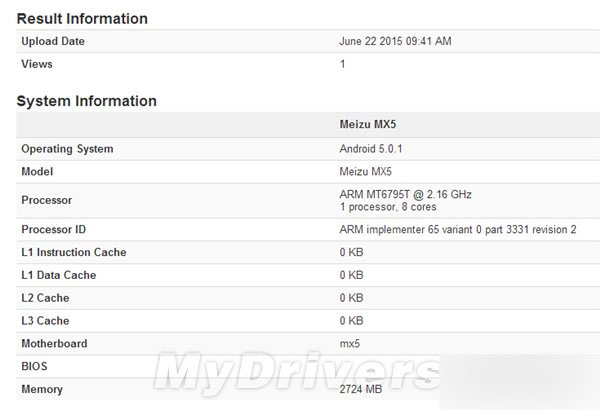The image size is (600, 410).
Task: Select the Views row label
Action: [37, 64]
